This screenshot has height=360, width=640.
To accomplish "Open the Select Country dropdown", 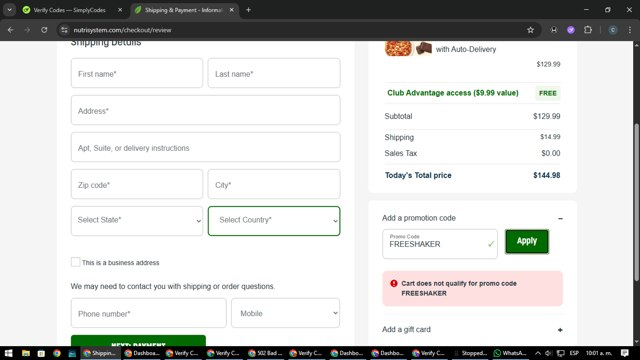I will (x=274, y=221).
